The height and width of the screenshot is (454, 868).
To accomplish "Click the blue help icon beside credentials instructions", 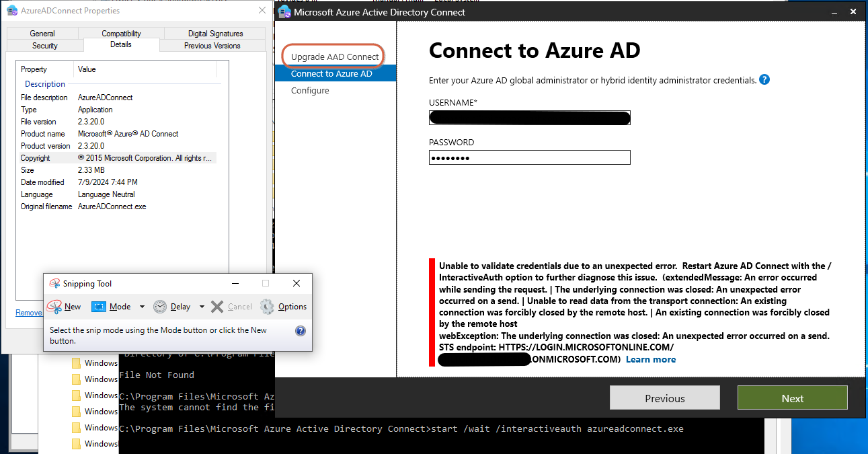I will coord(764,79).
